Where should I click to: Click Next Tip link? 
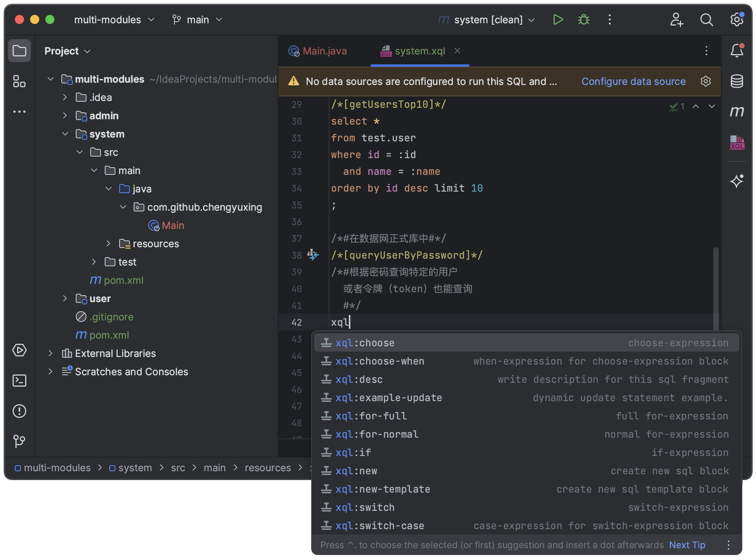pyautogui.click(x=687, y=545)
